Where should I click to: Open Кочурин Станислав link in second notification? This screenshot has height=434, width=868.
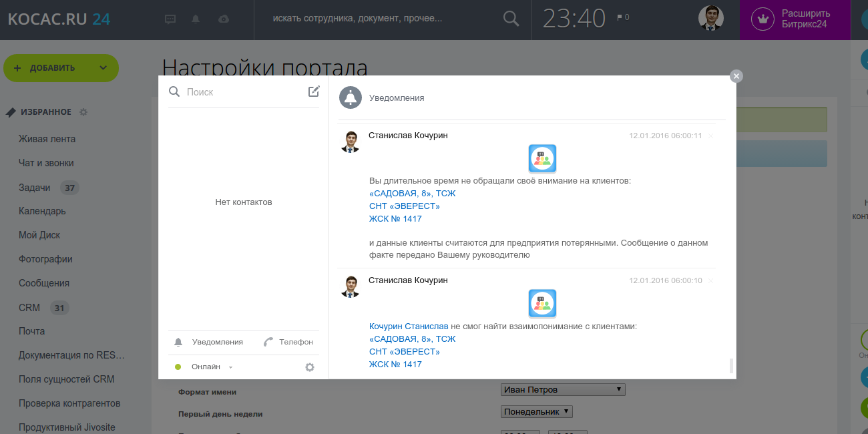tap(409, 327)
